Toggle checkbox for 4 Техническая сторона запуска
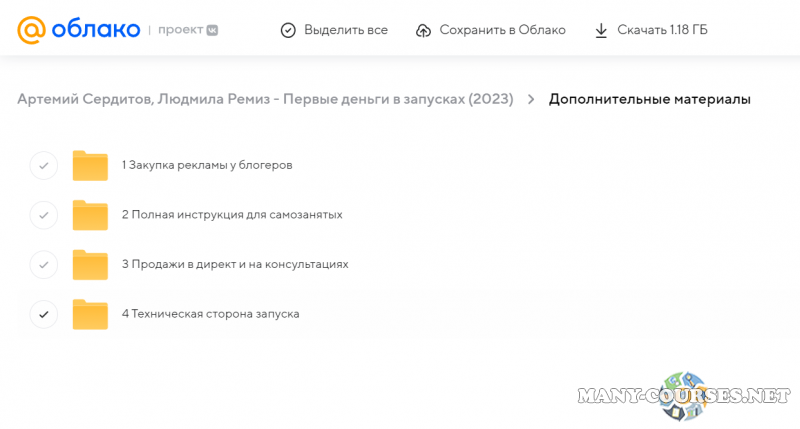This screenshot has height=429, width=800. tap(43, 314)
